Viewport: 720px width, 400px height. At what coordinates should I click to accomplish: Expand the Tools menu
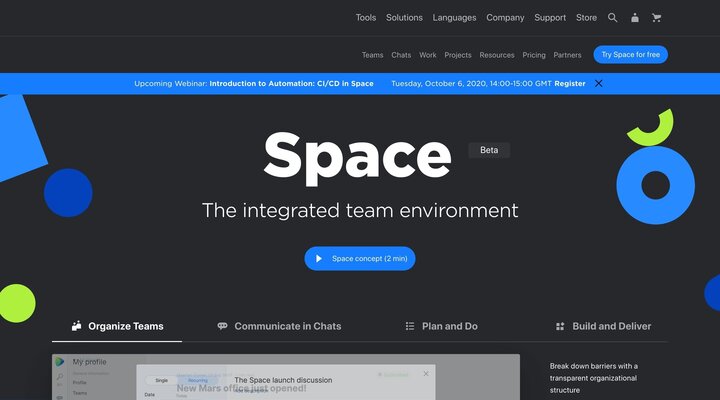pyautogui.click(x=366, y=18)
